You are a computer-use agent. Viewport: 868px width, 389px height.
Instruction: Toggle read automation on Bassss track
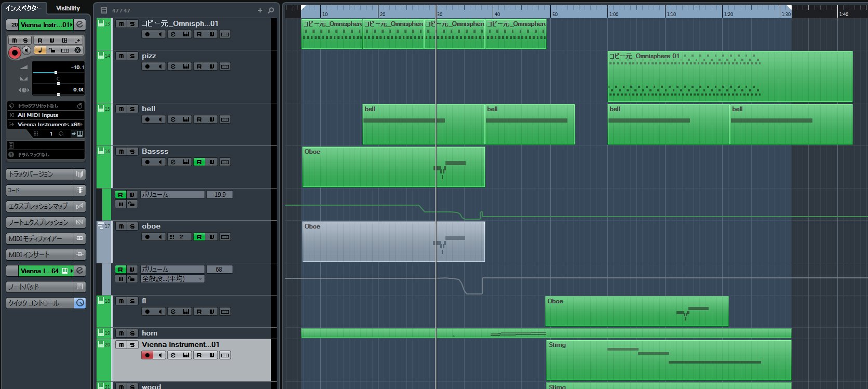tap(199, 162)
